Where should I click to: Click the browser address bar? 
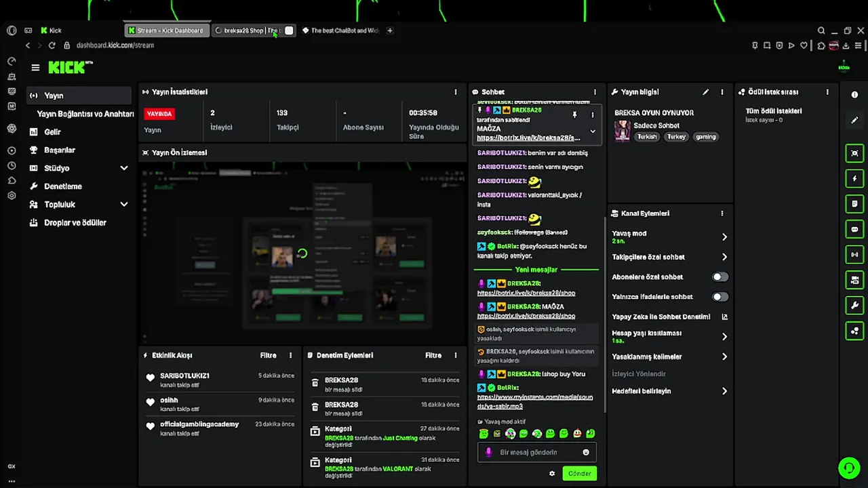(x=115, y=45)
